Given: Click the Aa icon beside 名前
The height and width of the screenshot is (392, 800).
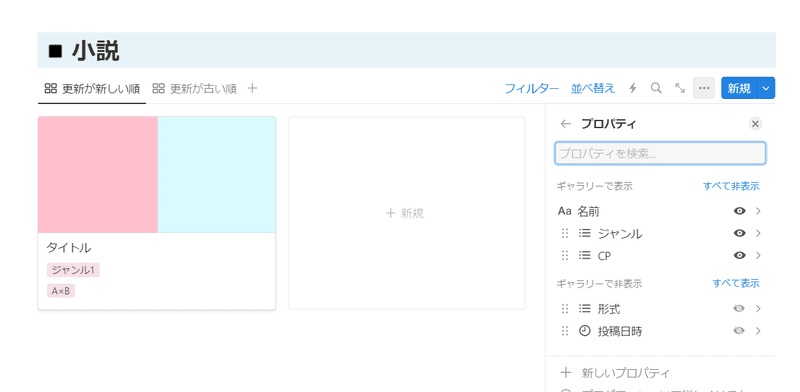Looking at the screenshot, I should pos(565,211).
